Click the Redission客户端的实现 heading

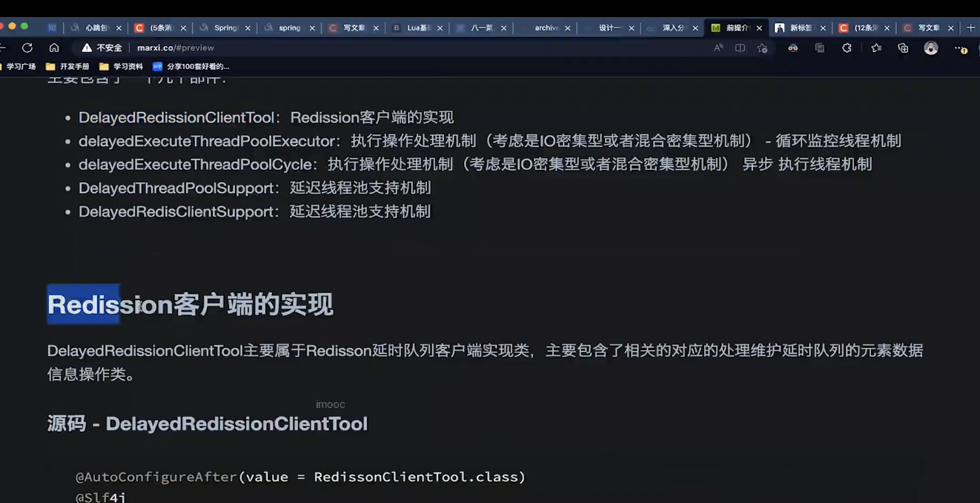(x=191, y=305)
